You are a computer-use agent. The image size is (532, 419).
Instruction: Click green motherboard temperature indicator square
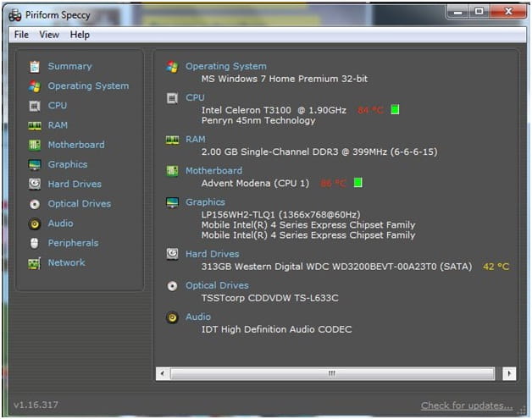coord(358,183)
